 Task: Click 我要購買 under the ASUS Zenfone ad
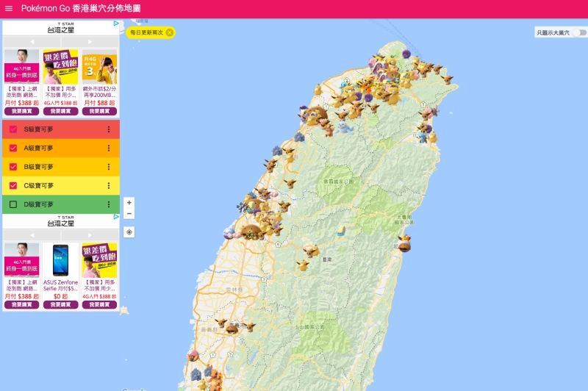pos(60,305)
